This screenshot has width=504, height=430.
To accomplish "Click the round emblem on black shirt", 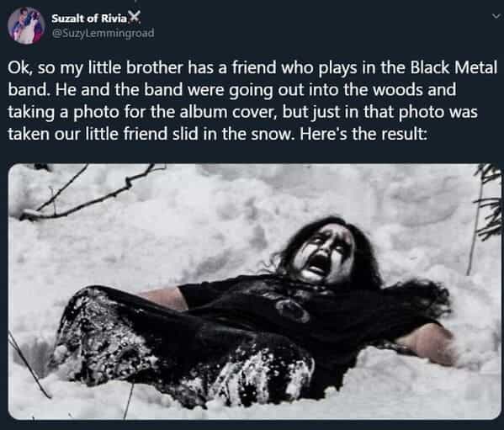I will coord(291,311).
